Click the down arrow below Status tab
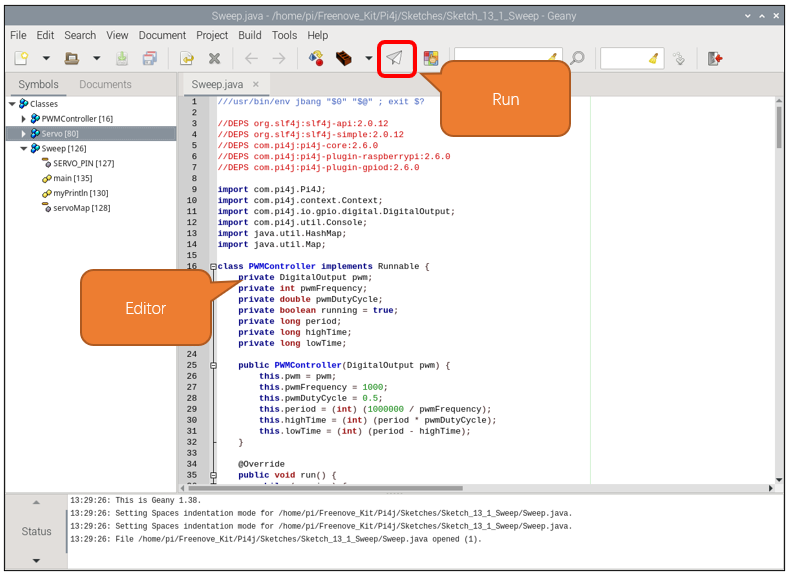This screenshot has width=791, height=573. click(36, 560)
